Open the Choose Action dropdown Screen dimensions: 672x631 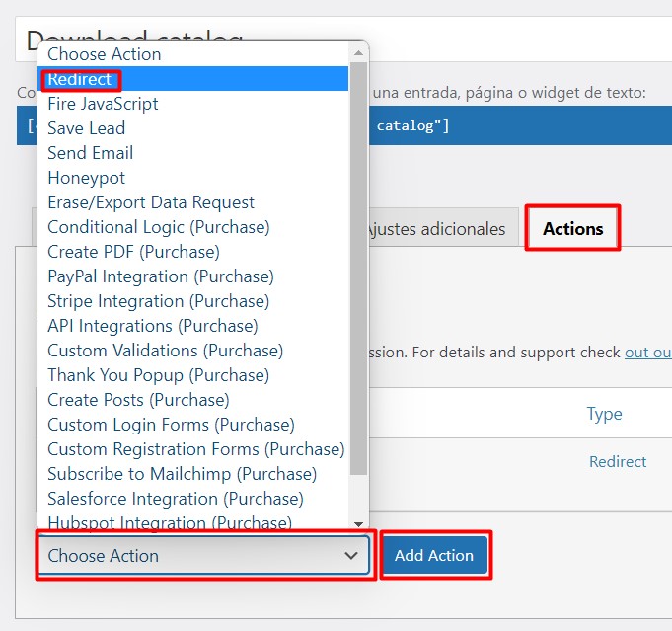pyautogui.click(x=203, y=556)
